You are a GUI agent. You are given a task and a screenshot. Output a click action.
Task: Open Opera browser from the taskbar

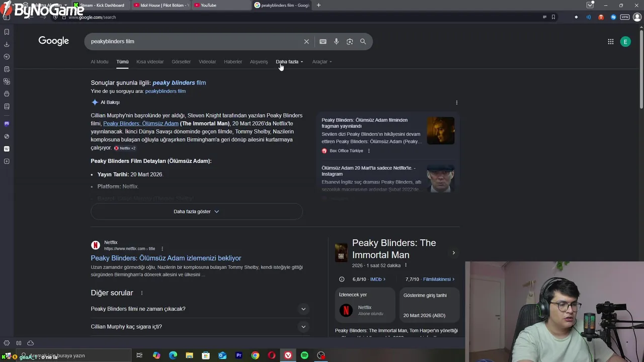pos(272,355)
